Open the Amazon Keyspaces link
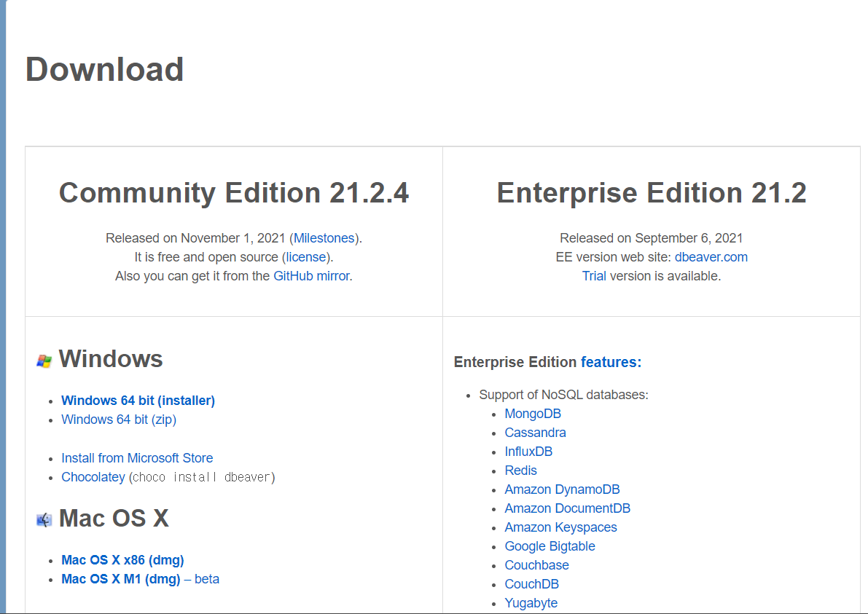Viewport: 868px width, 614px height. click(x=560, y=527)
